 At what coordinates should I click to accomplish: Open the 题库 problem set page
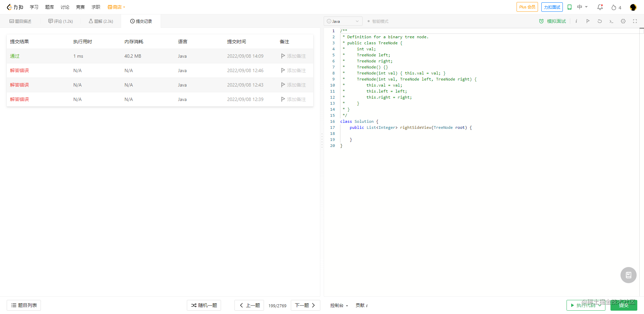click(x=50, y=7)
